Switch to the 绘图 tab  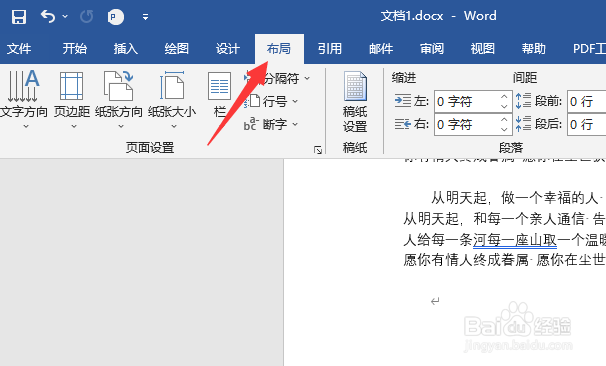point(177,49)
